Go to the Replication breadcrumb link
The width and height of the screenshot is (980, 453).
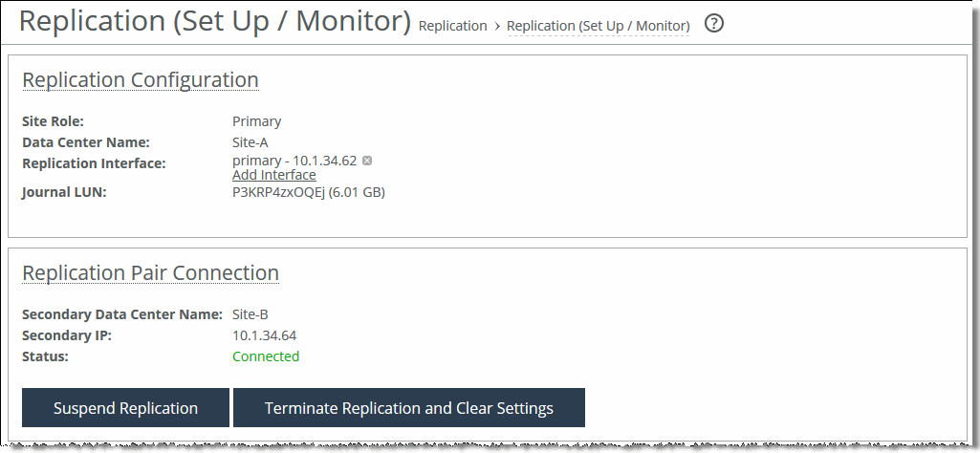pos(452,26)
